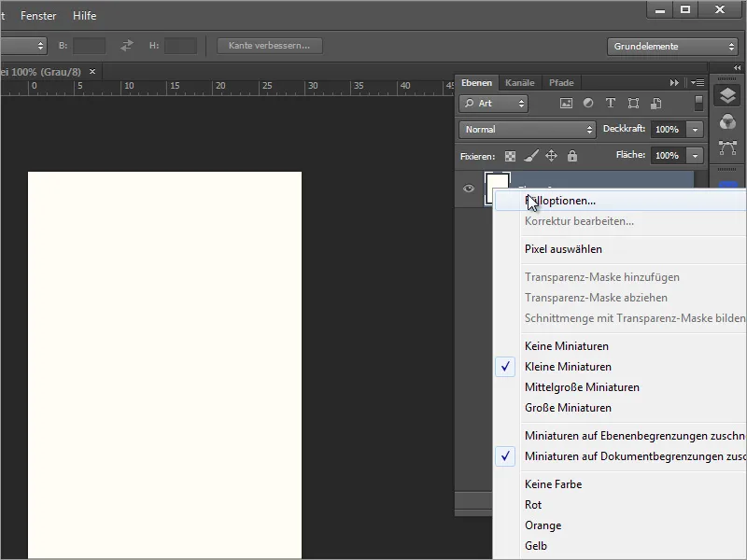Click Schnittmenge mit Transparenz-Maske bilden entry
Screen dimensions: 747x560
pos(620,318)
